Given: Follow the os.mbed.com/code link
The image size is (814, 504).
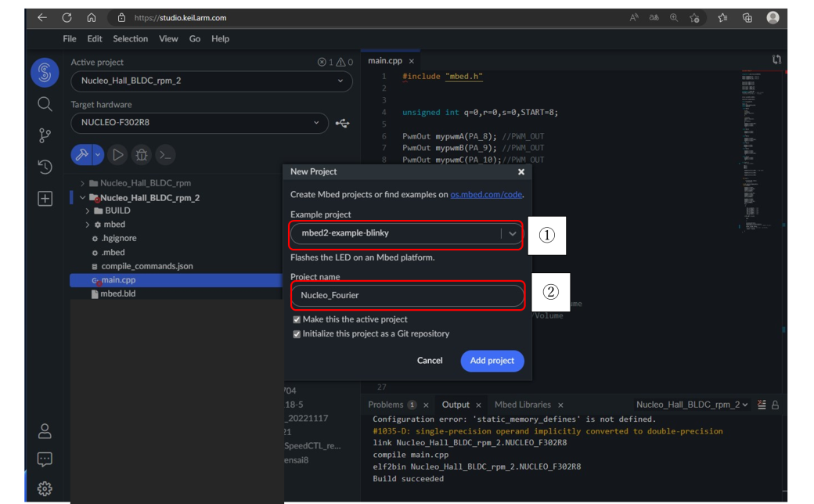Looking at the screenshot, I should coord(486,195).
